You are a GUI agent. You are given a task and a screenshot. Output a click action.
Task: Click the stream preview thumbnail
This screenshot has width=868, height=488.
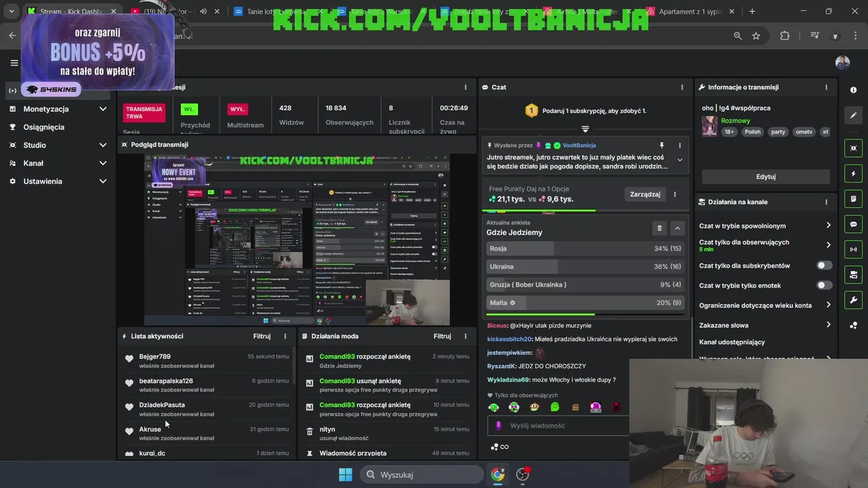click(296, 239)
